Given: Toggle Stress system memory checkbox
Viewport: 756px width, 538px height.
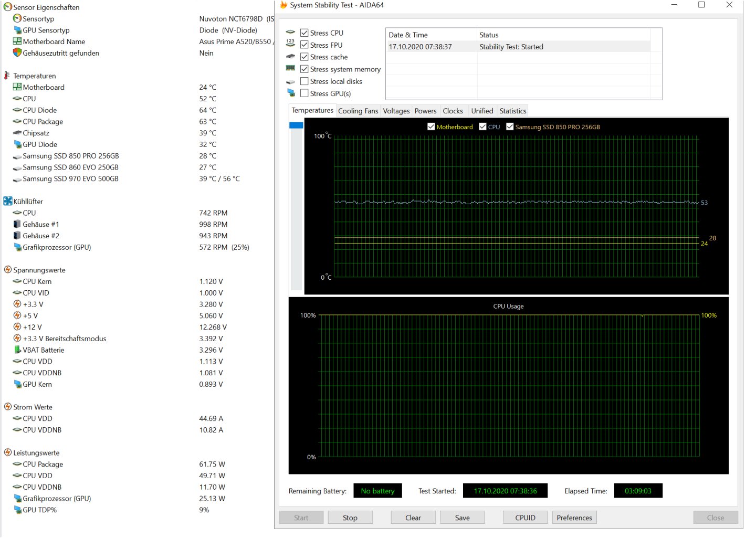Looking at the screenshot, I should point(304,69).
